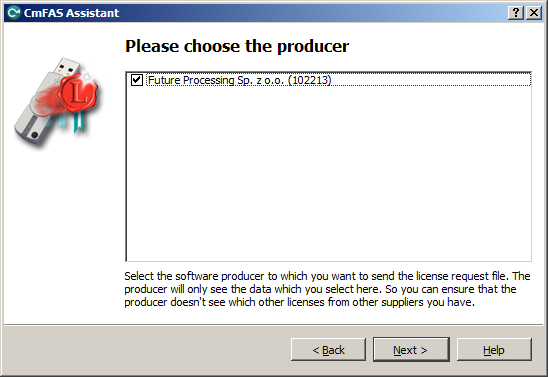Click the metal USB connector tip of the dongle

tap(66, 66)
